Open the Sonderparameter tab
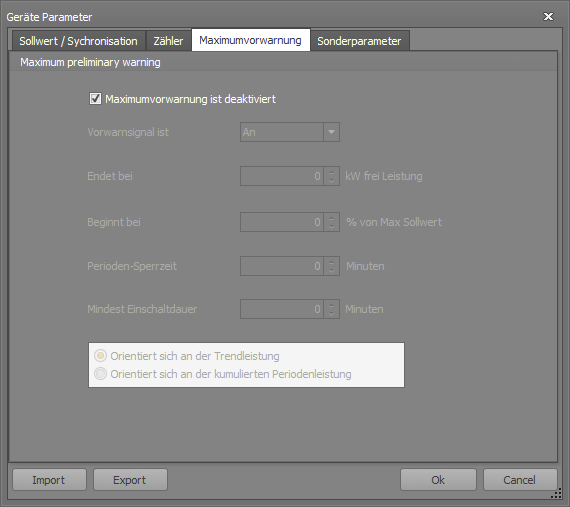The height and width of the screenshot is (507, 570). [x=360, y=41]
